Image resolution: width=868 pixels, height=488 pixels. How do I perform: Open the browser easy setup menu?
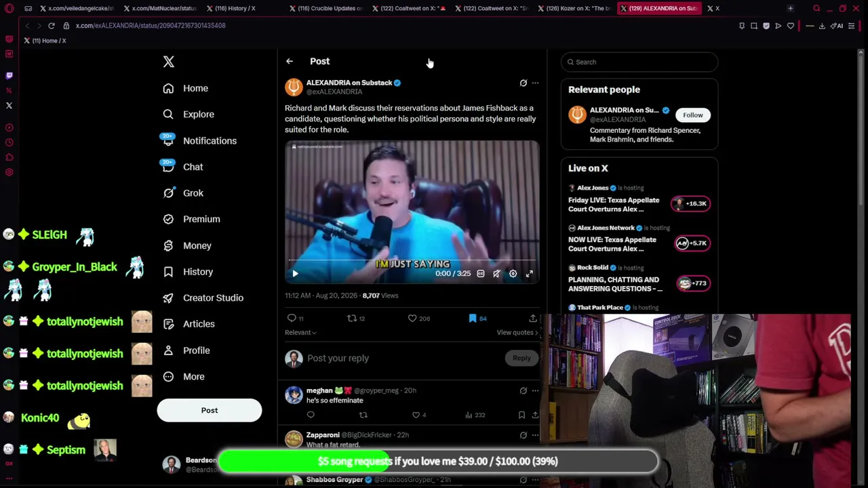(x=852, y=26)
